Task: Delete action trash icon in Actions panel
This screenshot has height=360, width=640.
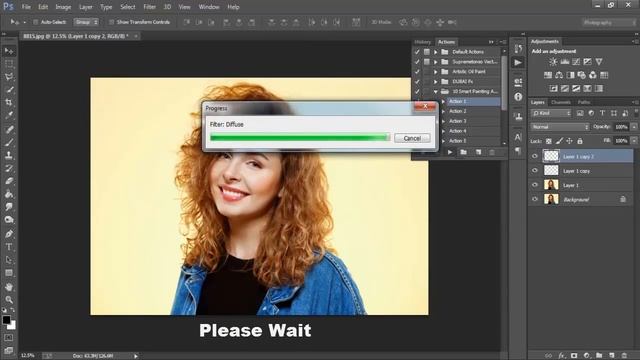Action: tap(492, 152)
